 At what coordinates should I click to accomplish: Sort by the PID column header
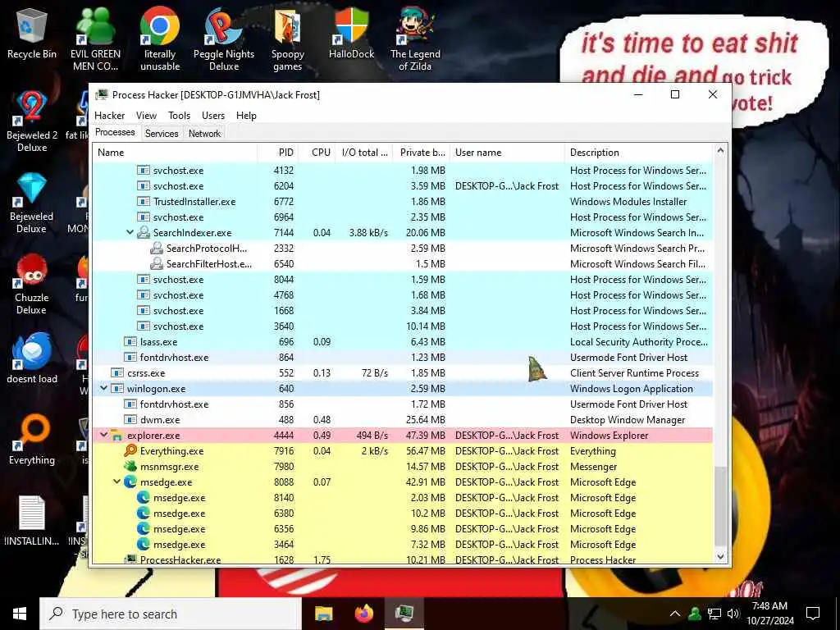pos(278,152)
